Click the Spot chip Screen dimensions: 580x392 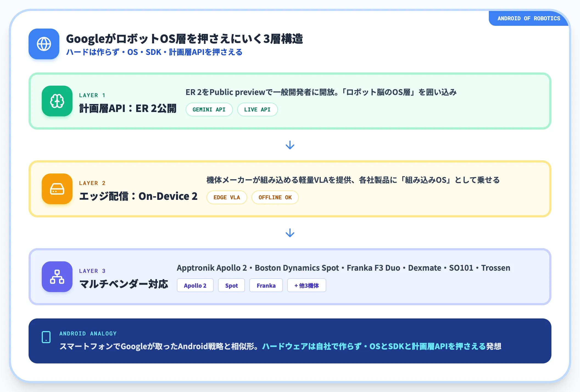(x=231, y=285)
